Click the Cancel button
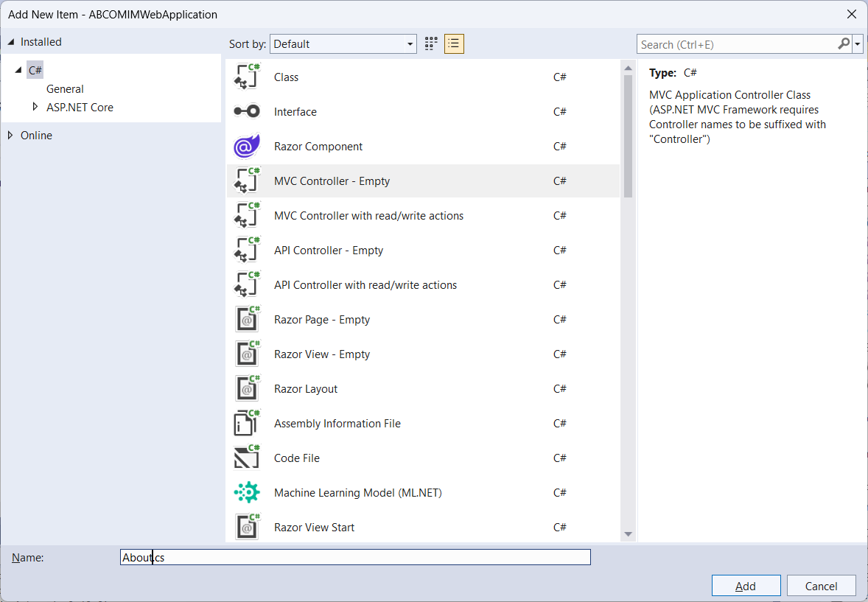Image resolution: width=868 pixels, height=602 pixels. click(821, 586)
